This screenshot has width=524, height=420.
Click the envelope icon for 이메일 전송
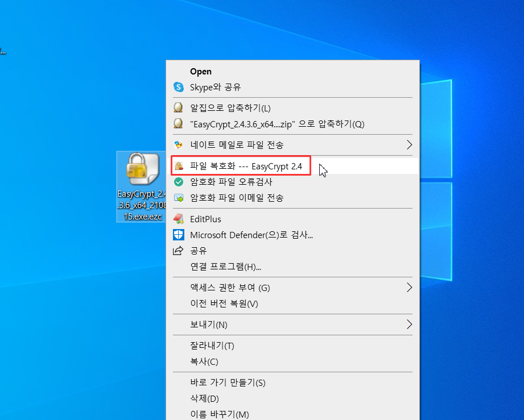tap(179, 198)
